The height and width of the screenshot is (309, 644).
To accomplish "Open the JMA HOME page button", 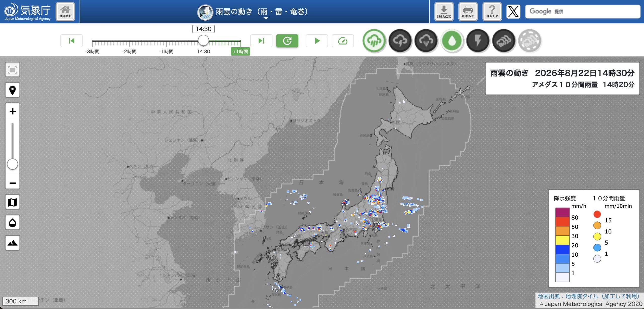I will [65, 12].
